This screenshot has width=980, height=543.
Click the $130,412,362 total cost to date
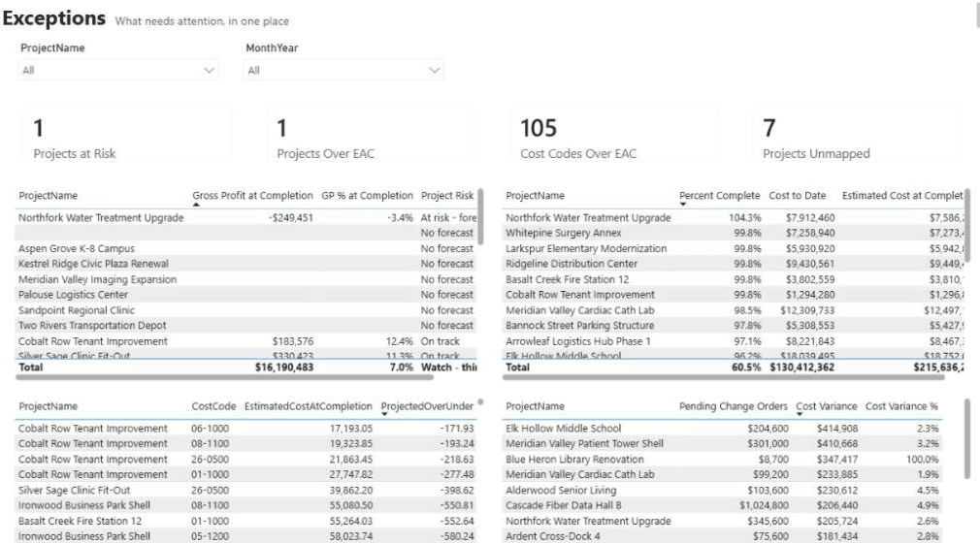[801, 367]
